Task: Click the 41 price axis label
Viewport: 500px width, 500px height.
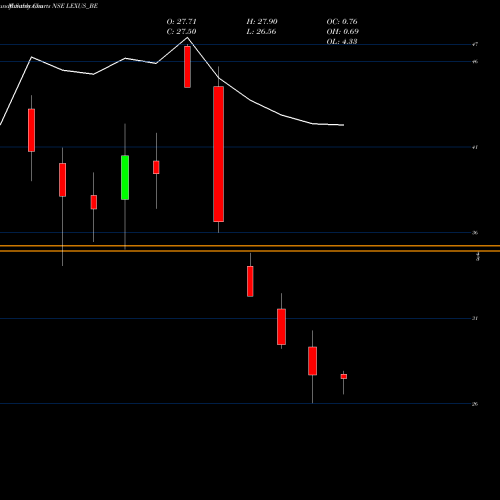Action: (x=475, y=147)
